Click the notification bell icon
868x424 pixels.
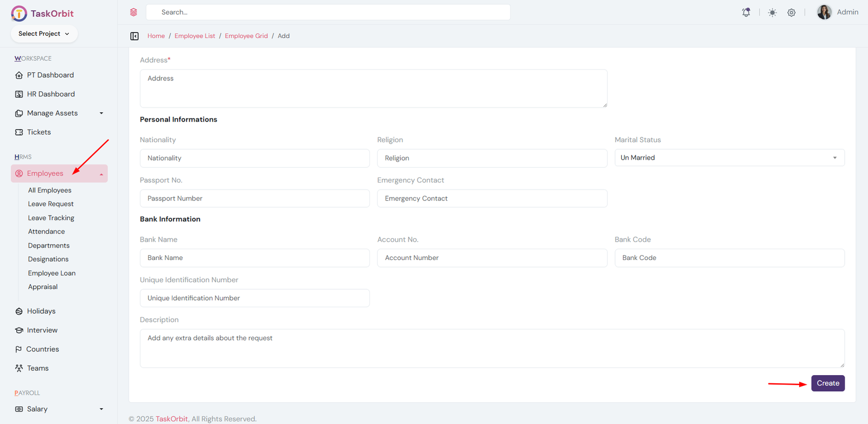746,12
